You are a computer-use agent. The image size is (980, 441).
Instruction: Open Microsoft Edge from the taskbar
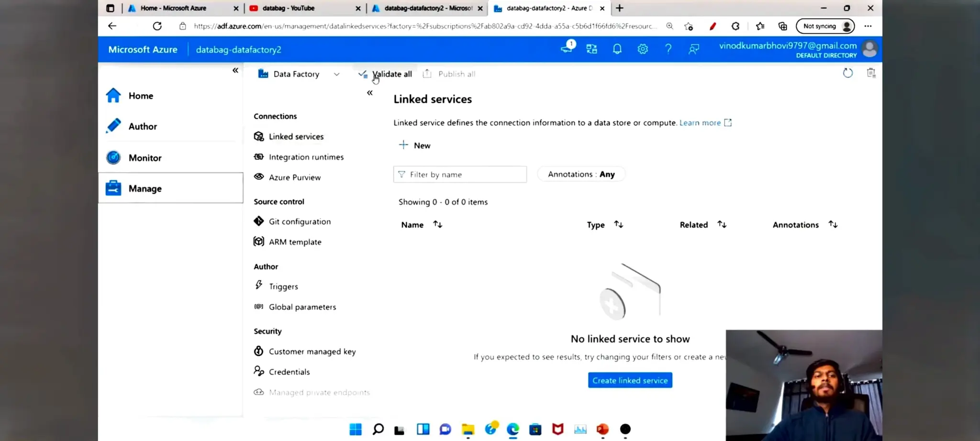513,429
